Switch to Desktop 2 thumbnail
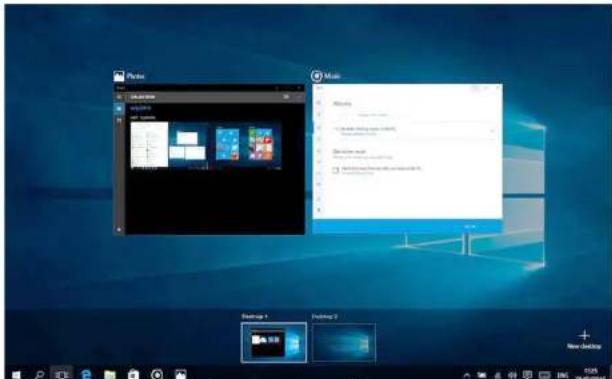The height and width of the screenshot is (379, 612). point(343,343)
